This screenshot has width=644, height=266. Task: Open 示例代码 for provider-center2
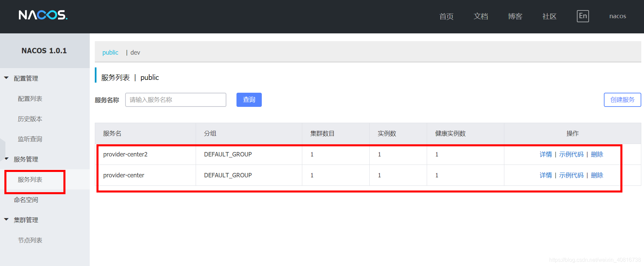tap(571, 154)
